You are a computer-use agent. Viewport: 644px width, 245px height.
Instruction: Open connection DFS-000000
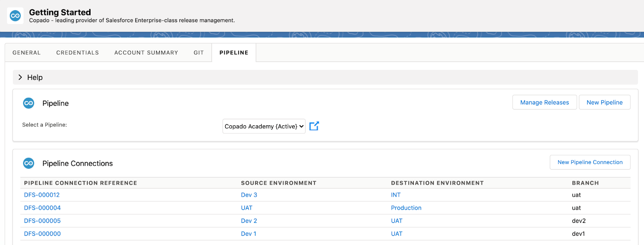pyautogui.click(x=42, y=234)
